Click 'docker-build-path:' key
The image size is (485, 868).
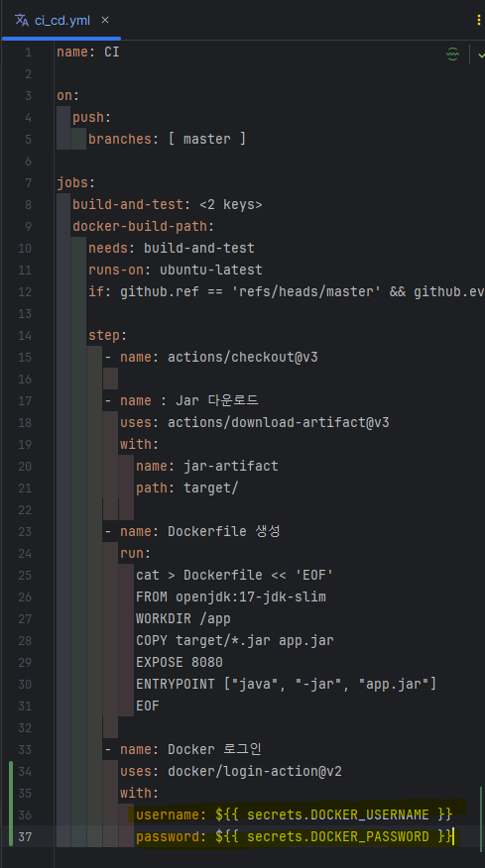pyautogui.click(x=143, y=226)
